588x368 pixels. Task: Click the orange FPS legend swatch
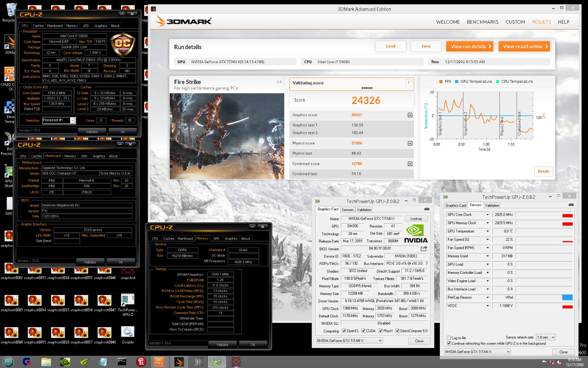click(x=441, y=82)
